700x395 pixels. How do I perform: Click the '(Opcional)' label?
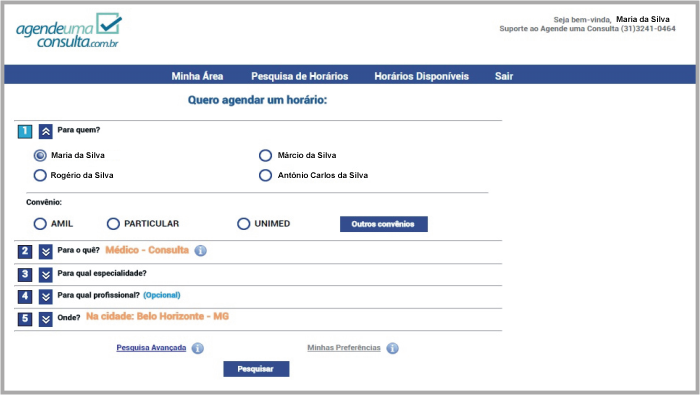click(162, 295)
